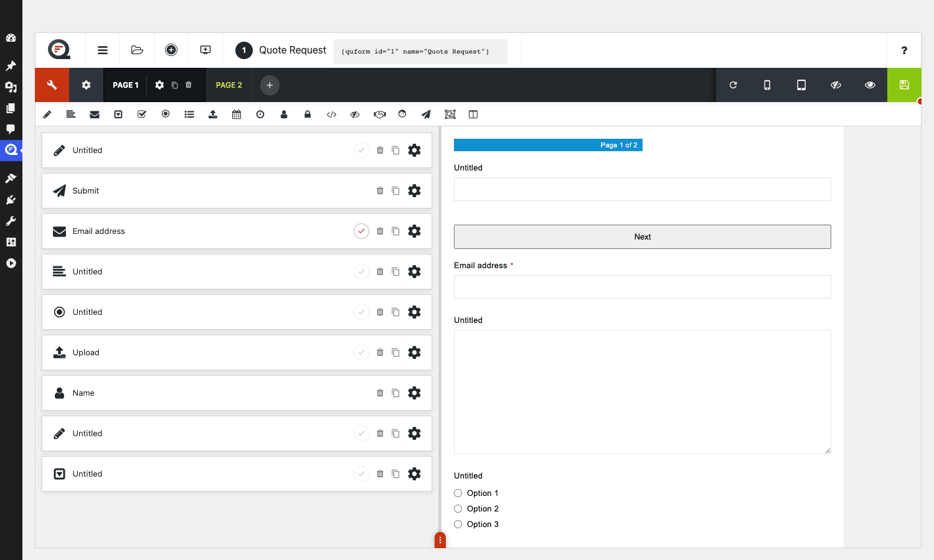Click the quform shortcode text box

coord(420,52)
